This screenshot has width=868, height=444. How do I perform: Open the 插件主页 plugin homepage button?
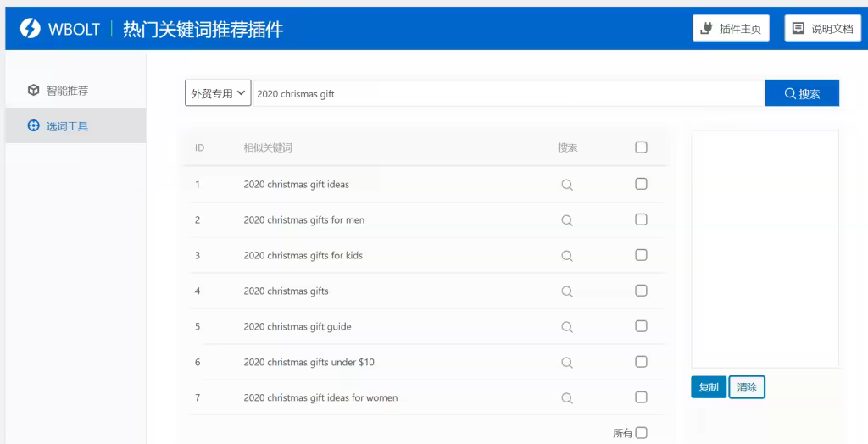(732, 28)
